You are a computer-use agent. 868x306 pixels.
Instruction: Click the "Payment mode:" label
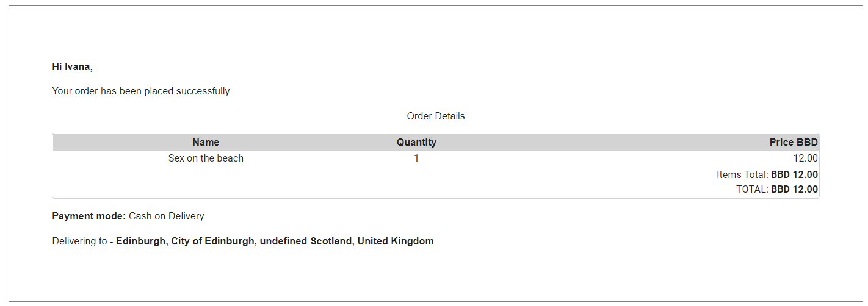pos(89,216)
